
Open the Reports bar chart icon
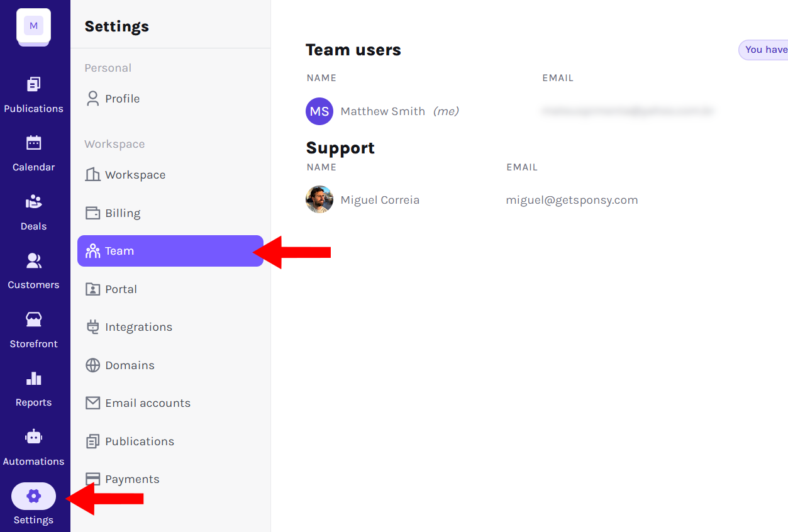(x=33, y=378)
